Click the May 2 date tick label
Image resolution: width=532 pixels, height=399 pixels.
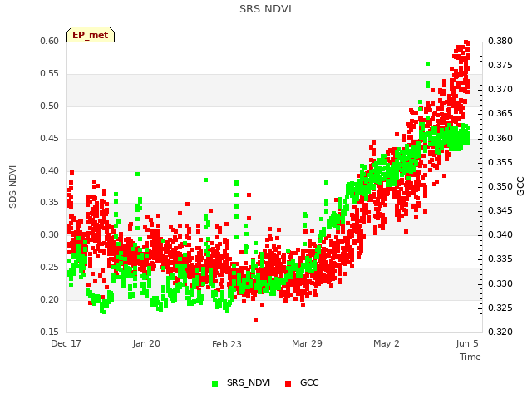point(387,343)
